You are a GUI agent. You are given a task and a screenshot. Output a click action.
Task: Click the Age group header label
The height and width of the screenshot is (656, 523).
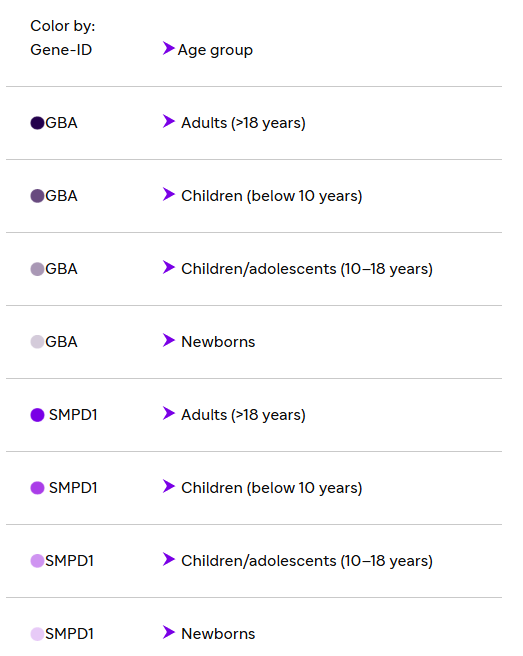tap(215, 50)
